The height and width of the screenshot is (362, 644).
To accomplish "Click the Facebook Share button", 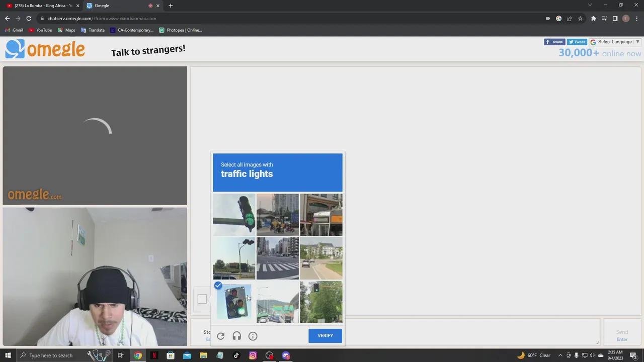I will (554, 42).
